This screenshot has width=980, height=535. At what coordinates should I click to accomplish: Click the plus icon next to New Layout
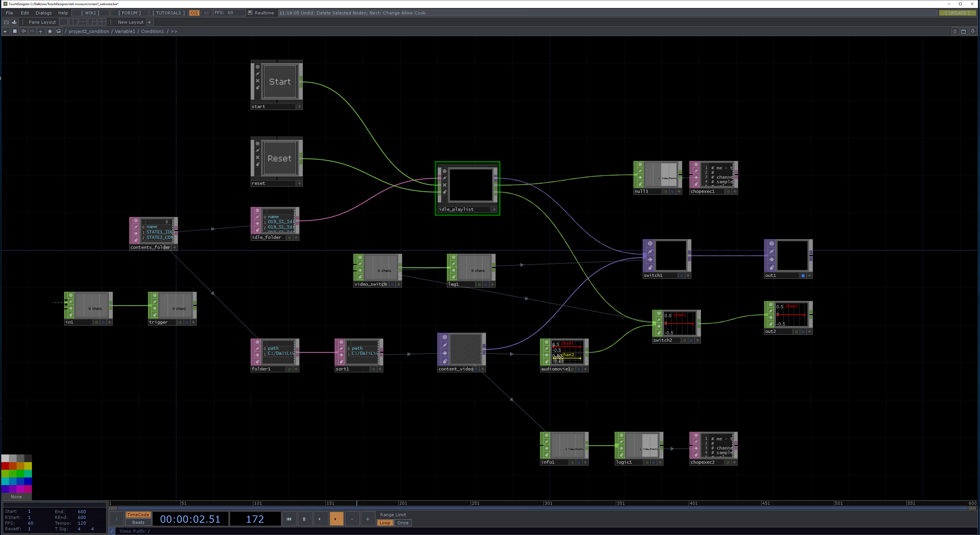pyautogui.click(x=149, y=22)
